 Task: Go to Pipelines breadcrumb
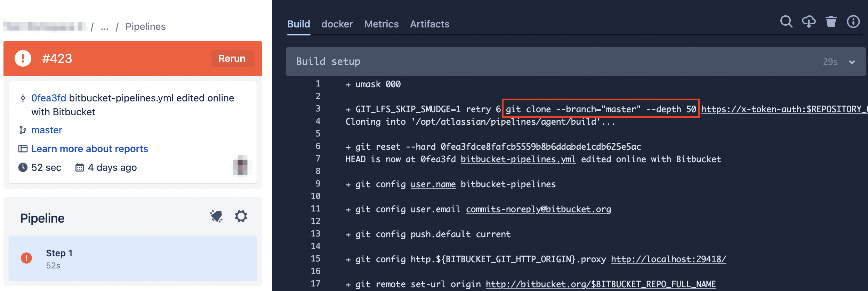coord(145,27)
